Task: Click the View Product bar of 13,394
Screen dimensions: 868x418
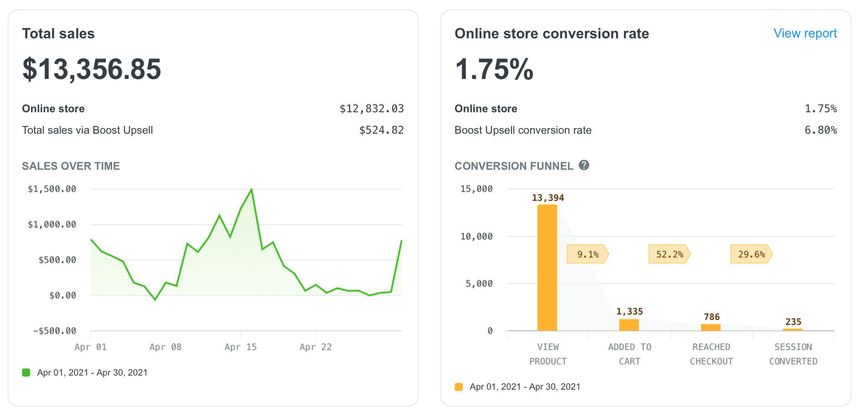Action: pyautogui.click(x=547, y=267)
